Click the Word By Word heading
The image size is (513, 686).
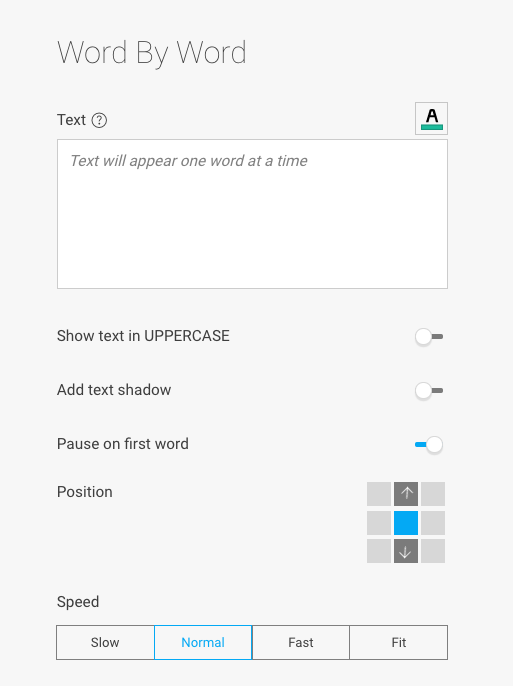152,53
